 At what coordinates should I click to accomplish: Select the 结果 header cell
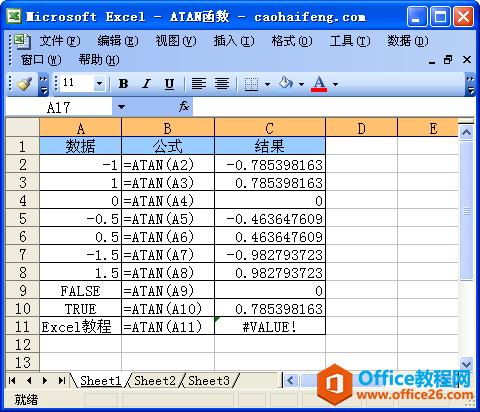[270, 146]
